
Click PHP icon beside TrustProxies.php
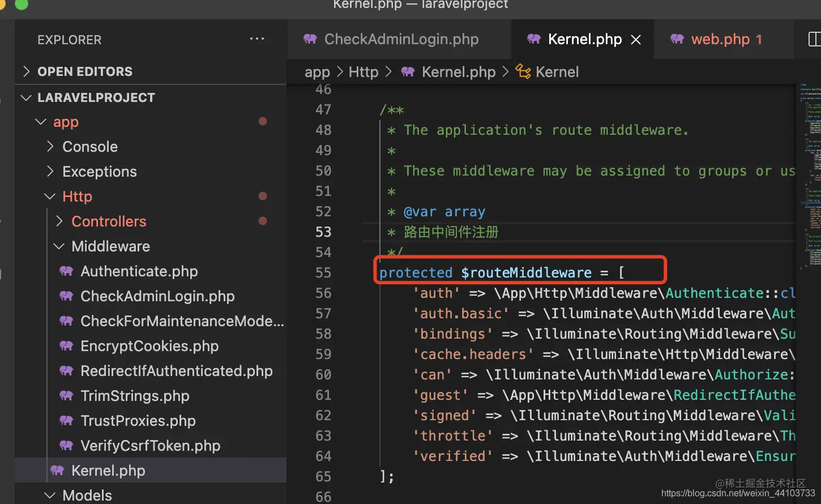point(66,421)
